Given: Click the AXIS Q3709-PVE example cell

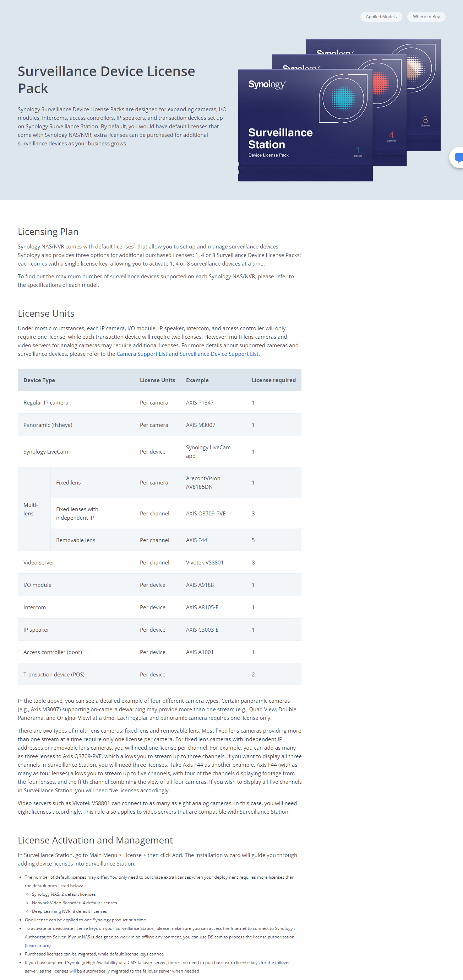Looking at the screenshot, I should point(206,513).
